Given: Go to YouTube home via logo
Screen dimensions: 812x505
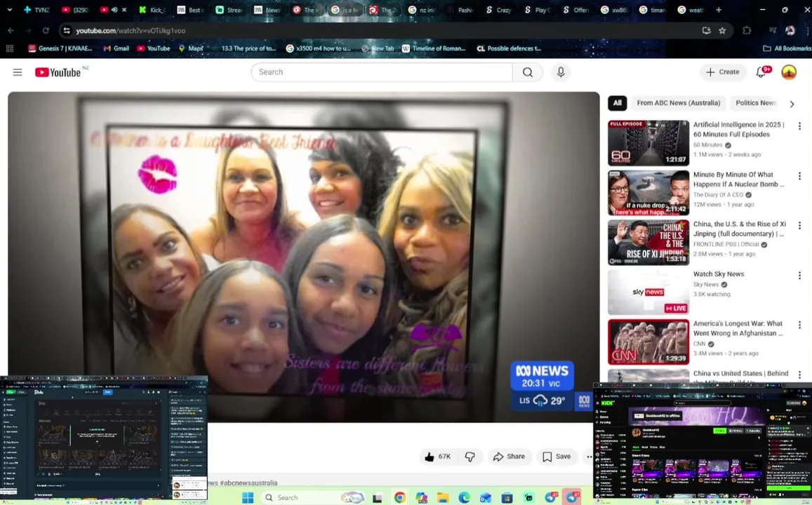Looking at the screenshot, I should click(x=58, y=72).
